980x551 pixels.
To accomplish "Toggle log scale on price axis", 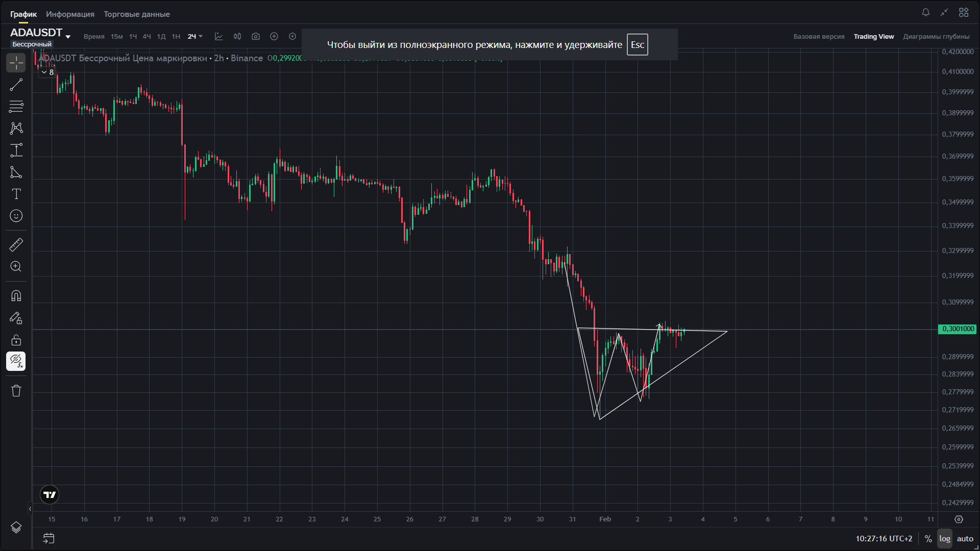I will (x=945, y=539).
